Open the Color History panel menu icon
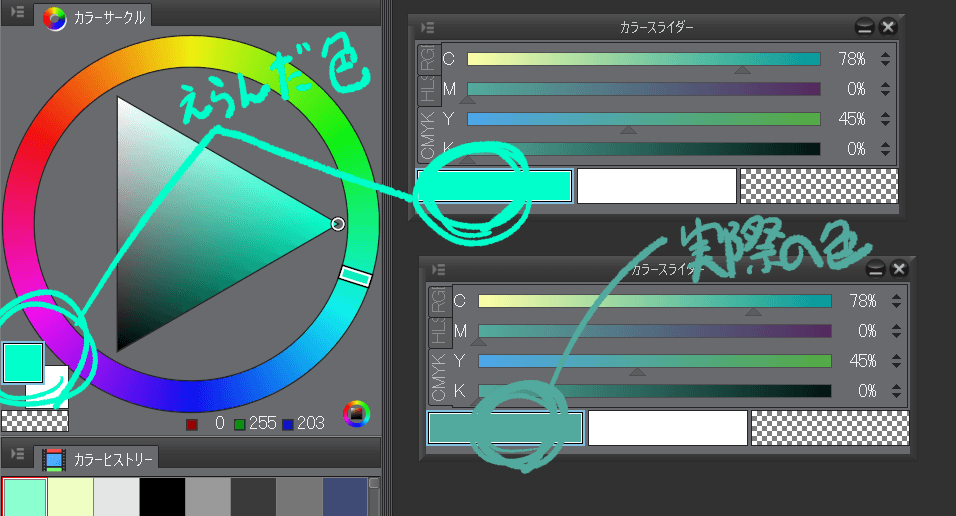This screenshot has width=956, height=516. (x=18, y=454)
